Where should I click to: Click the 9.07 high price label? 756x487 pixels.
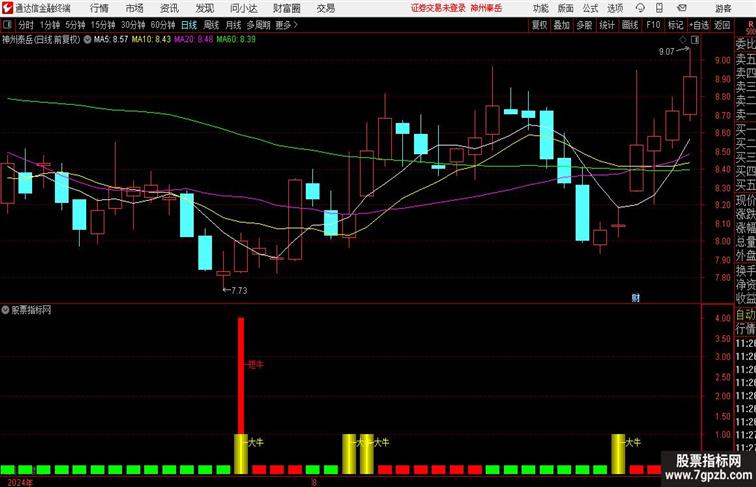[x=666, y=52]
